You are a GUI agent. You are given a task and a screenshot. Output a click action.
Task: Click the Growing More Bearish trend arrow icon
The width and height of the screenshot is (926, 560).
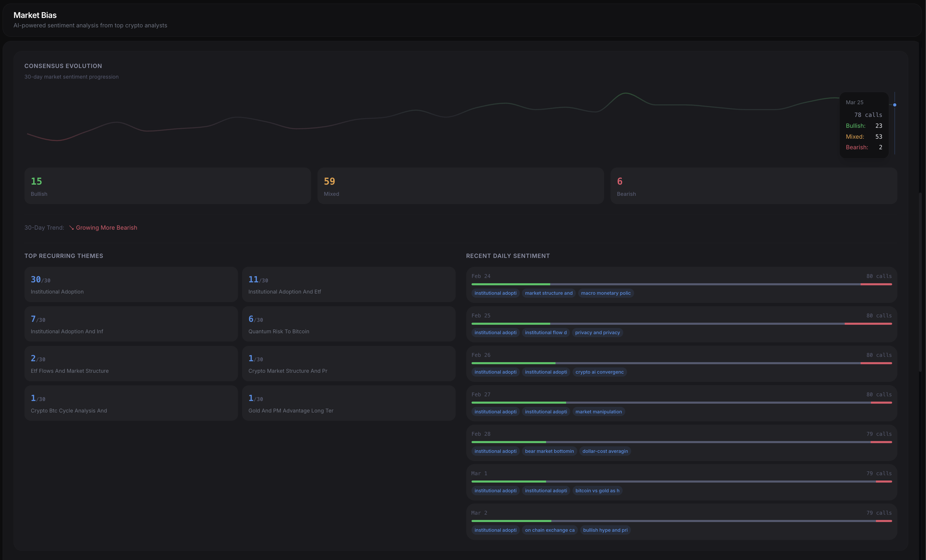71,228
